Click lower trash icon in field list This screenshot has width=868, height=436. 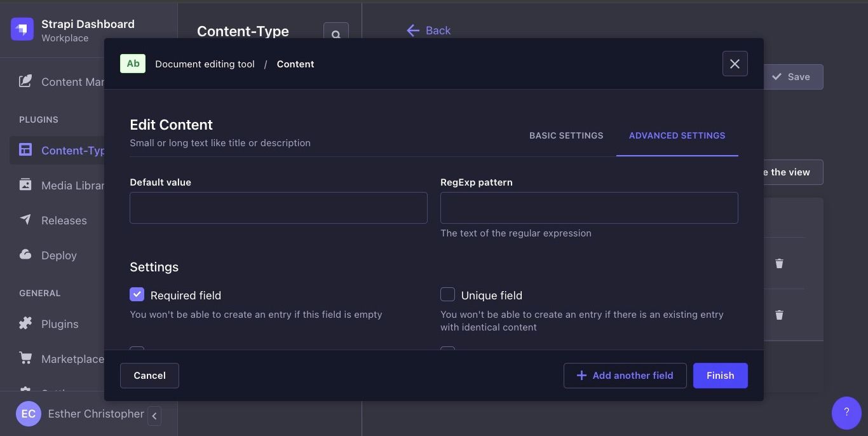pos(779,315)
